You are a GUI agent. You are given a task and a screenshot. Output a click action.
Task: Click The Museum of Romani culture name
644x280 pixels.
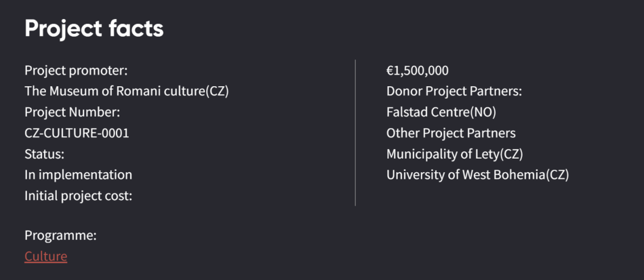pos(114,92)
